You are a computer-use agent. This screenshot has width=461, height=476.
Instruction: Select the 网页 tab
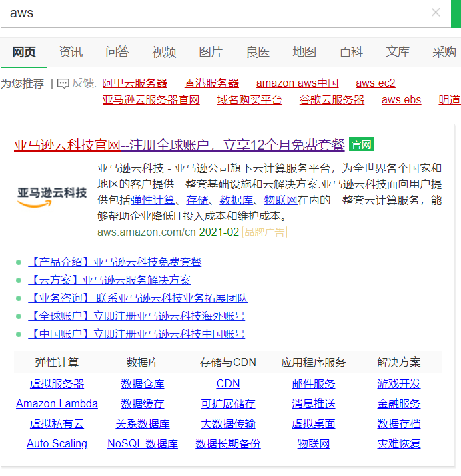(x=24, y=52)
